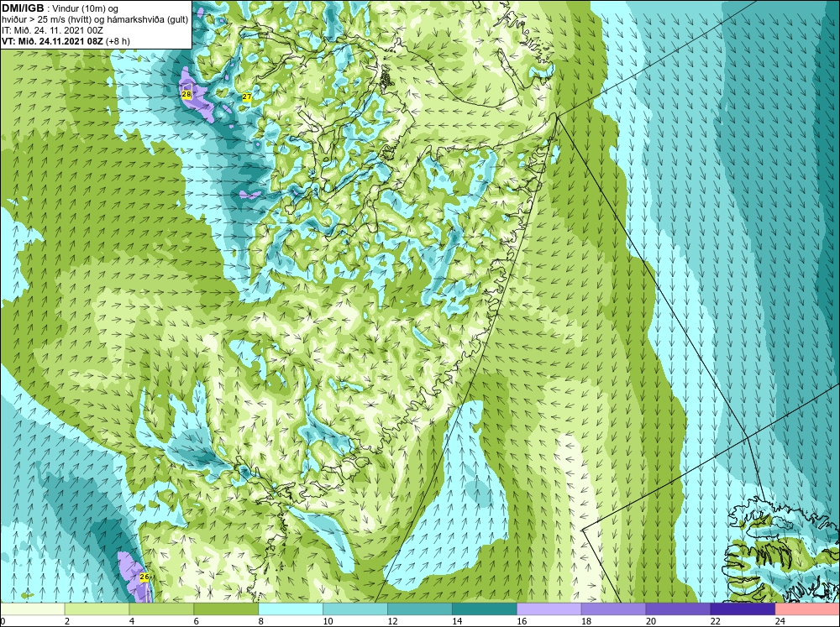The height and width of the screenshot is (627, 840).
Task: Click the '(+8 h)' forecast offset text
Action: click(118, 41)
